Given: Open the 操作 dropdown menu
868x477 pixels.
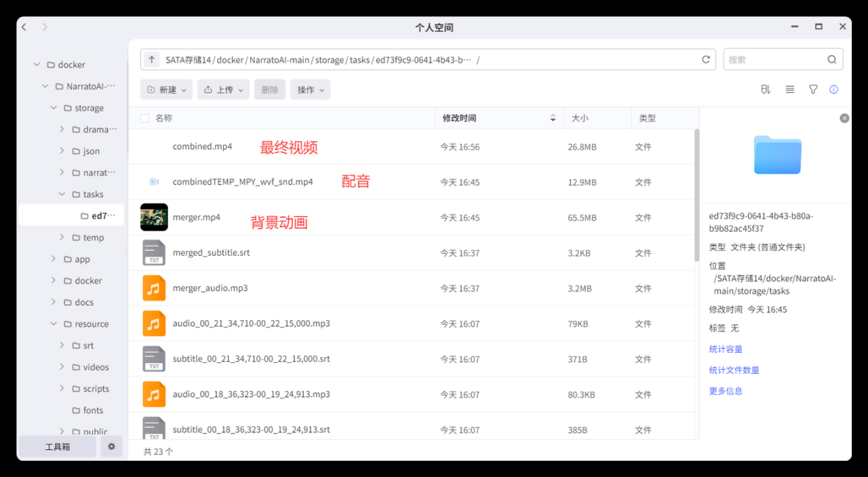Looking at the screenshot, I should [x=310, y=90].
